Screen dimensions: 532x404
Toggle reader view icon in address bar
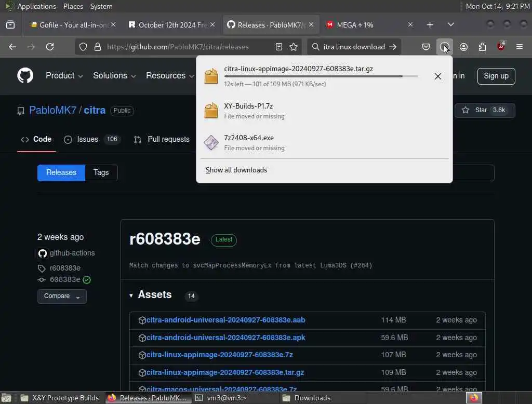[279, 47]
